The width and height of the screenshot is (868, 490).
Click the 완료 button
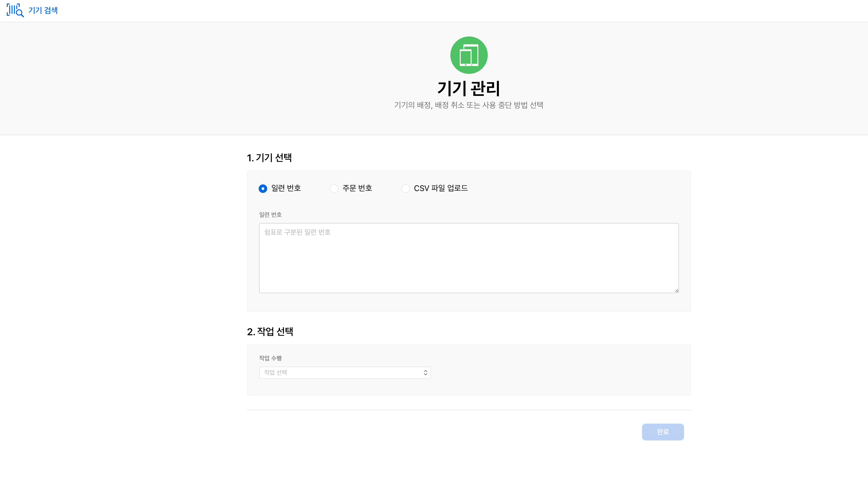click(x=663, y=432)
